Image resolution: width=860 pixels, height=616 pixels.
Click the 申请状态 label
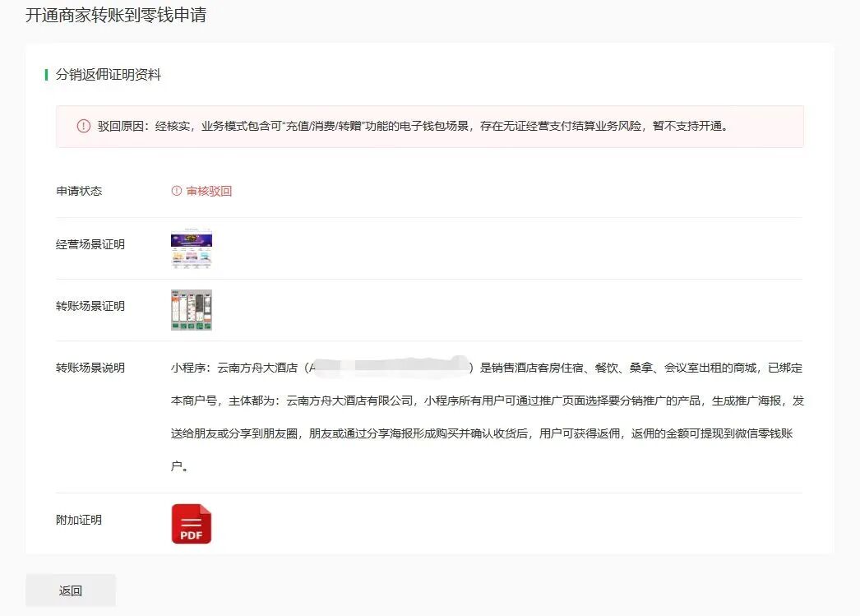79,191
